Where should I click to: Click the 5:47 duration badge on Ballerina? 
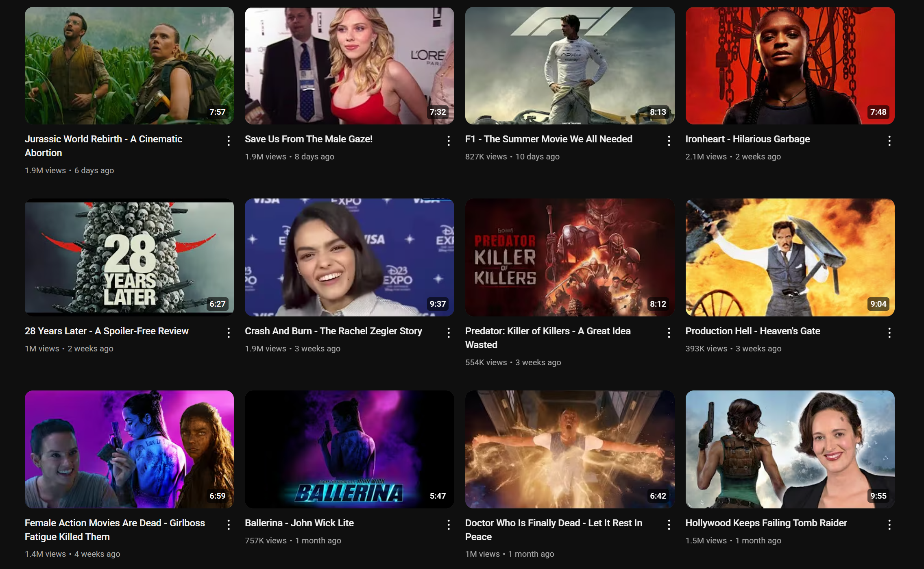tap(438, 496)
